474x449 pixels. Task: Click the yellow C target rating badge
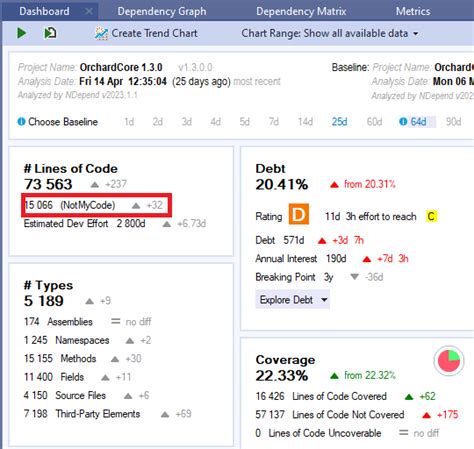(x=431, y=217)
